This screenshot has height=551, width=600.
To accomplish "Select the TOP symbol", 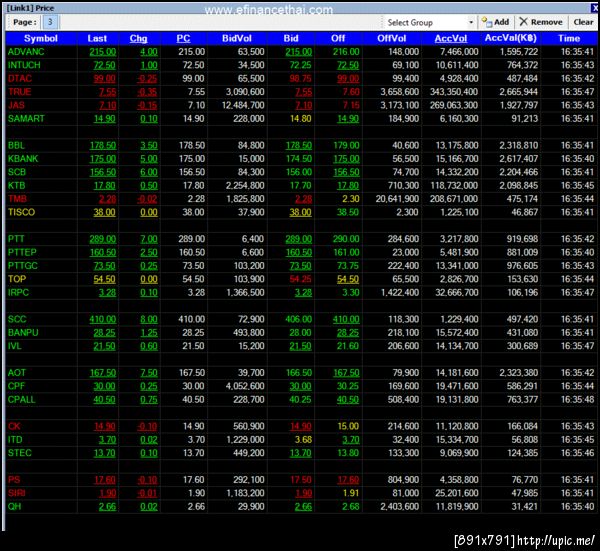I will point(17,279).
